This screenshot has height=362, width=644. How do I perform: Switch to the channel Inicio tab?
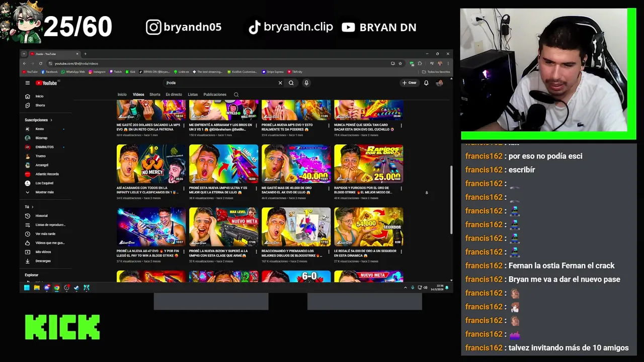[122, 95]
